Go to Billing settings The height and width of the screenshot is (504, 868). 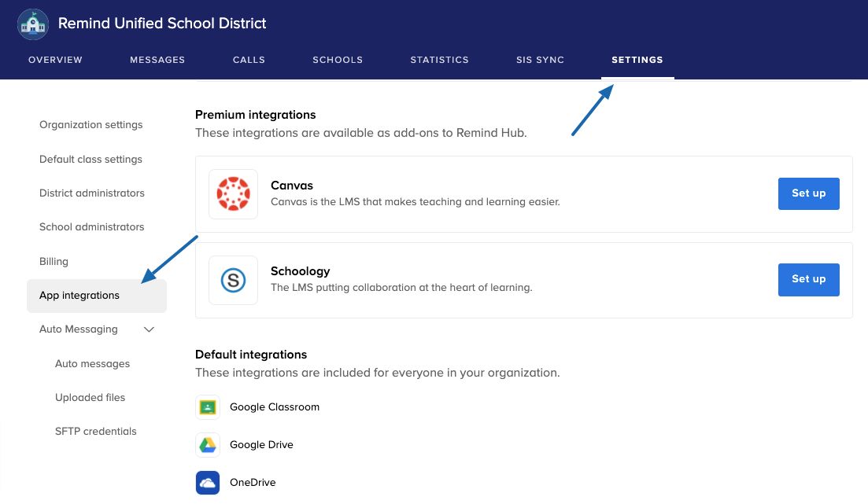(x=54, y=262)
